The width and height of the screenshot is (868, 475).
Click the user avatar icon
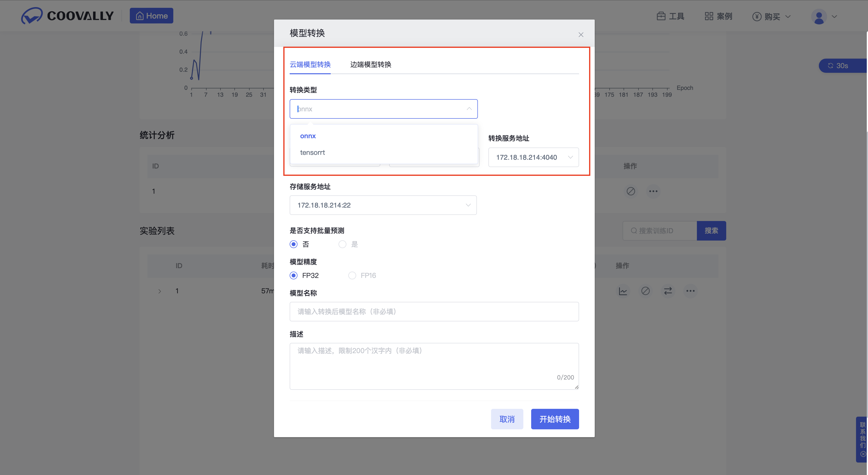coord(819,17)
